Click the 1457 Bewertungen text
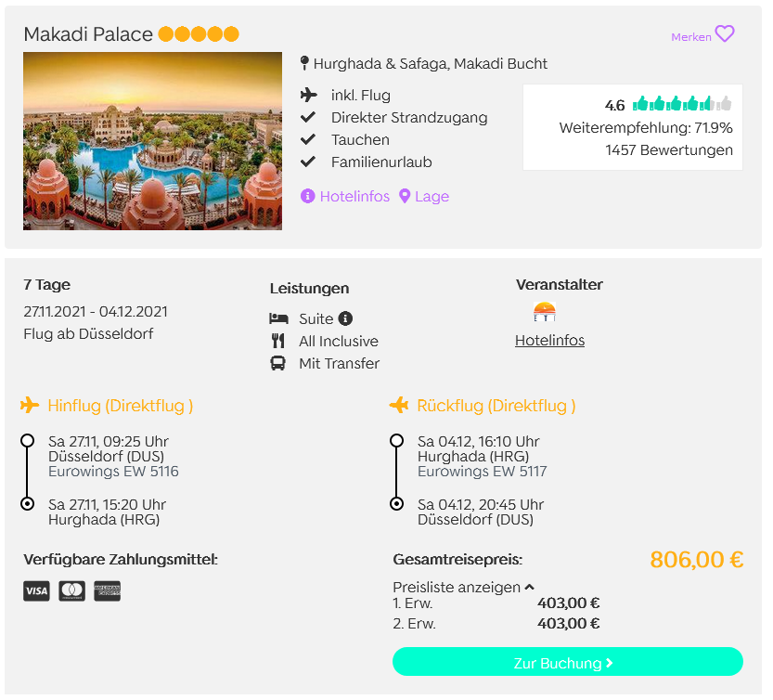Image resolution: width=773 pixels, height=700 pixels. pos(669,150)
